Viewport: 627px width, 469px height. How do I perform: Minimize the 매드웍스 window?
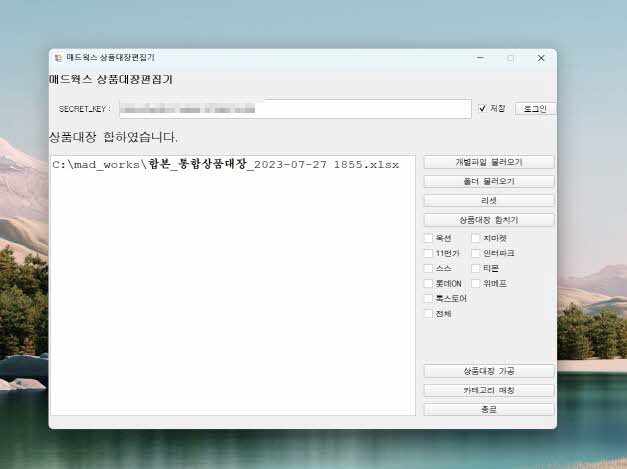click(481, 58)
